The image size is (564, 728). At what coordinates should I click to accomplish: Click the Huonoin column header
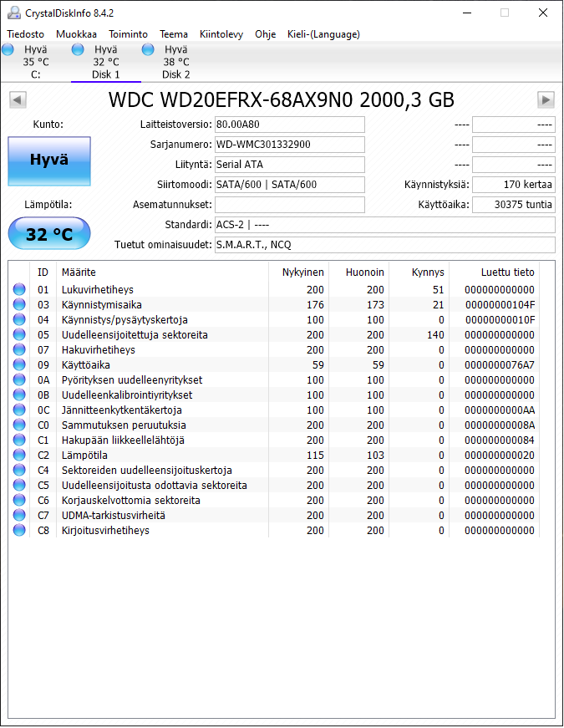coord(358,272)
